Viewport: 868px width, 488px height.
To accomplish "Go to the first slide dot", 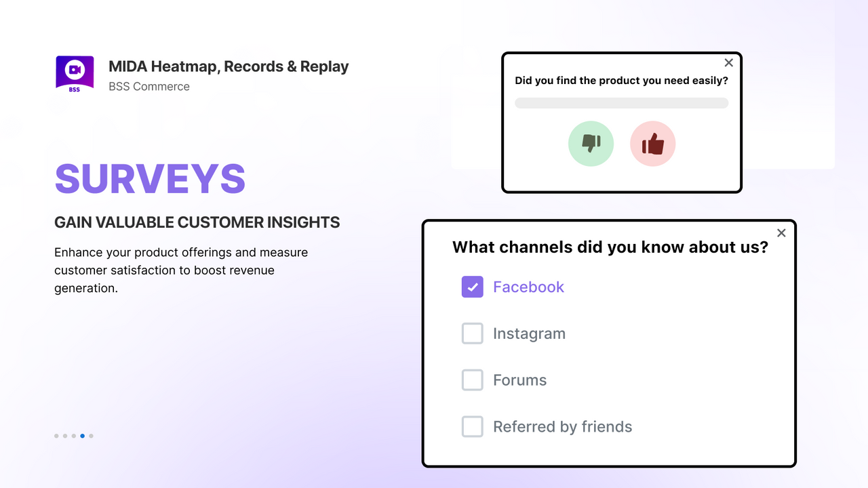I will [x=56, y=436].
